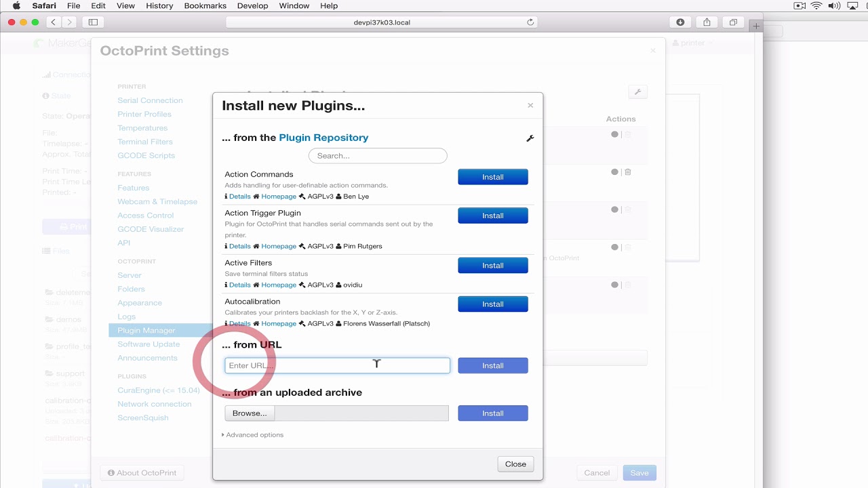Screen dimensions: 868x488
Task: Open Homepage for Active Filters
Action: (x=279, y=285)
